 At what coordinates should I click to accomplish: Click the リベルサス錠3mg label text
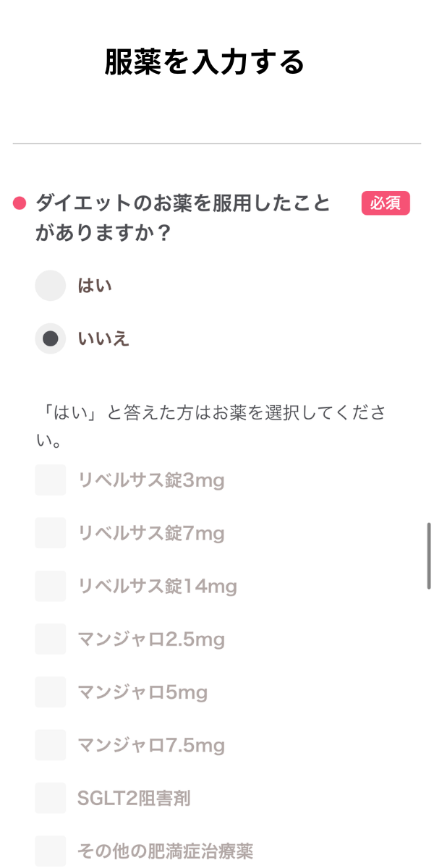pyautogui.click(x=151, y=480)
